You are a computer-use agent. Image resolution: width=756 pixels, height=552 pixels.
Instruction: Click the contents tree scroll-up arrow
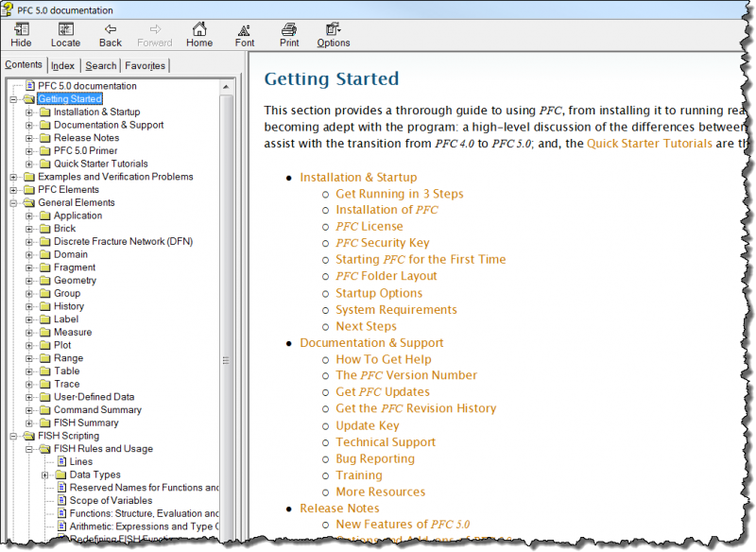pyautogui.click(x=226, y=87)
